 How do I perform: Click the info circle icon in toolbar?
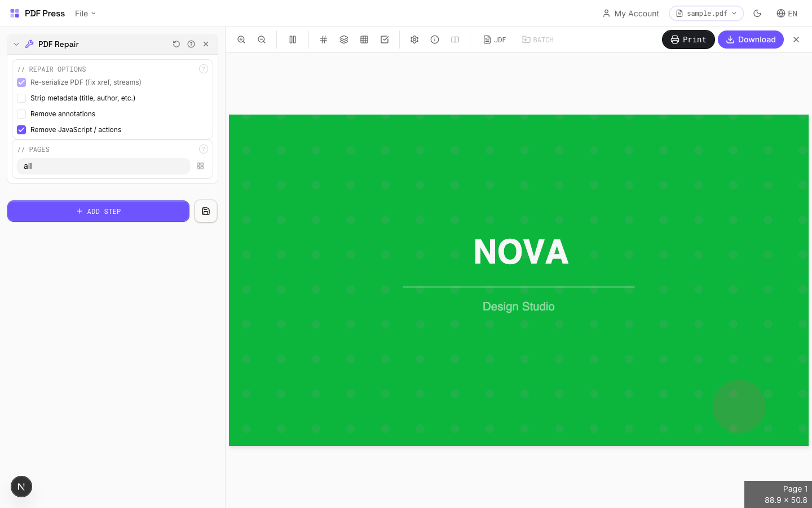click(435, 40)
